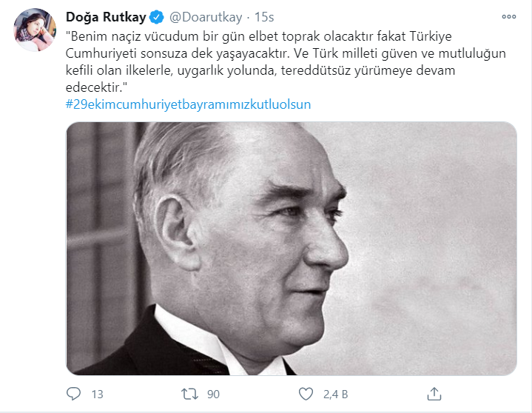The image size is (532, 413).
Task: Open the @Doarutkay handle link
Action: pyautogui.click(x=206, y=17)
